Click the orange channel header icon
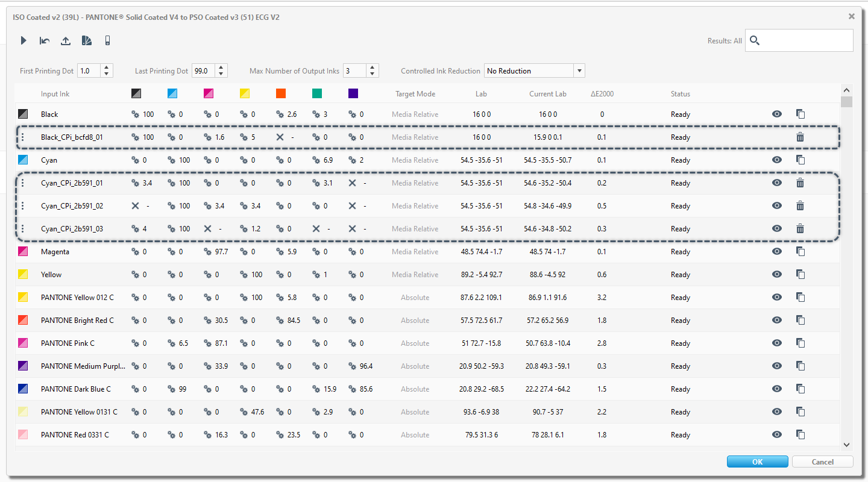The image size is (868, 482). tap(281, 93)
